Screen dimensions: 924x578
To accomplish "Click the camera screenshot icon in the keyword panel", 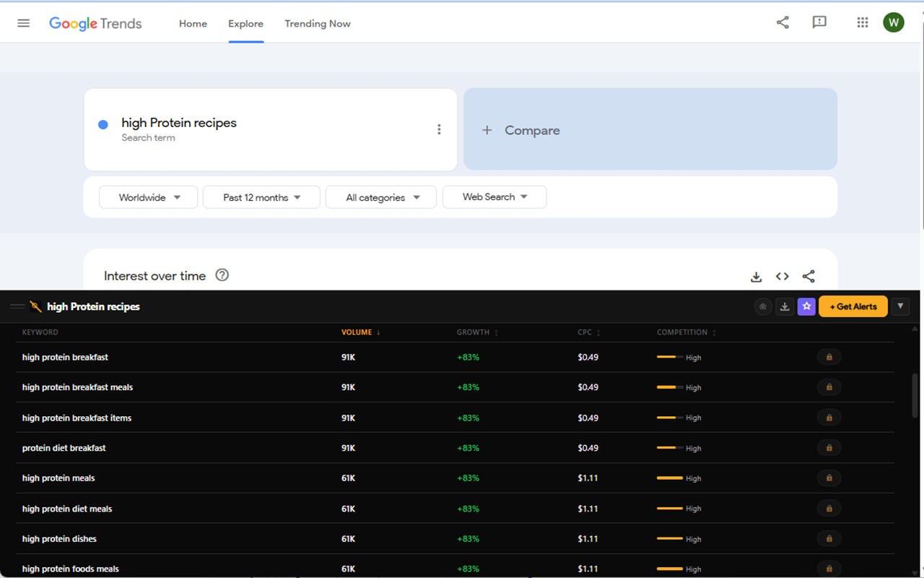I will tap(763, 306).
